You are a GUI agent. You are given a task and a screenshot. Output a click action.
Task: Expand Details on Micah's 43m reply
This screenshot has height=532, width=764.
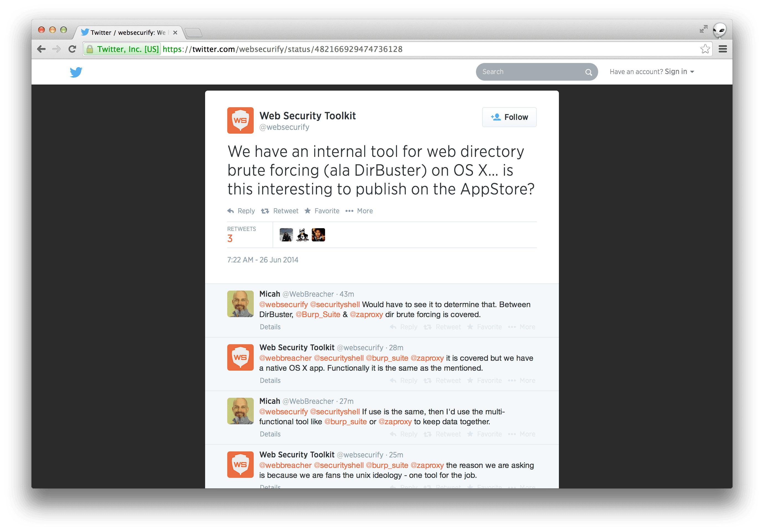click(270, 327)
